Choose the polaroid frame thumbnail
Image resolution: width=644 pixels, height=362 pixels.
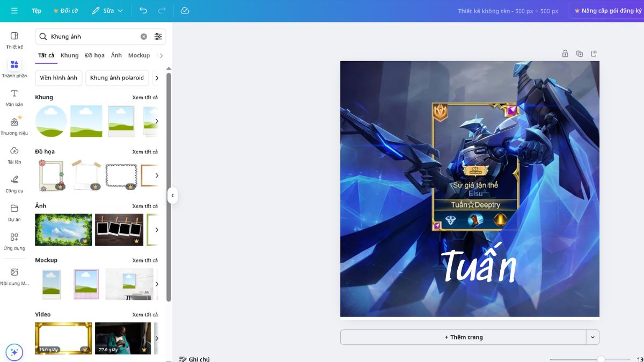pyautogui.click(x=121, y=121)
